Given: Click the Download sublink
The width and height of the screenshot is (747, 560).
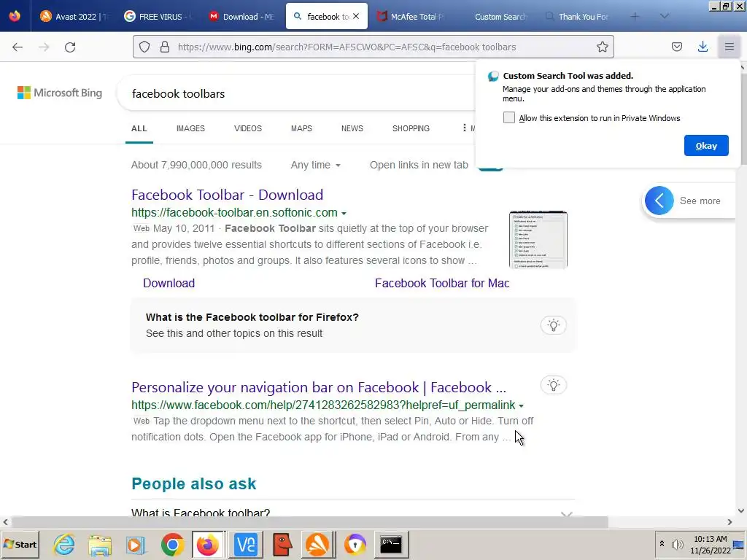Looking at the screenshot, I should 169,284.
